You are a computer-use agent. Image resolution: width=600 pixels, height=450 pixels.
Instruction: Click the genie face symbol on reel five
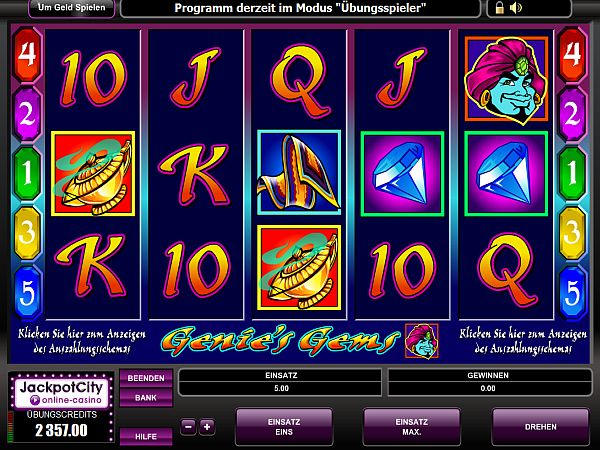pyautogui.click(x=506, y=80)
